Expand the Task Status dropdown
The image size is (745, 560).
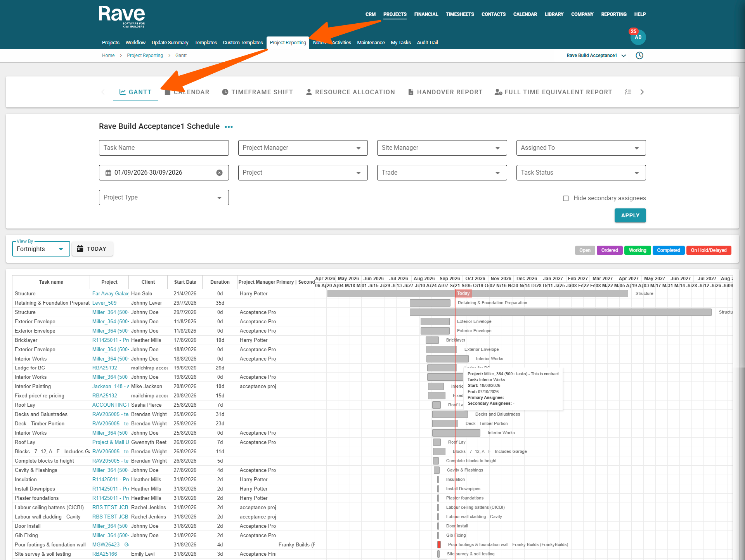click(581, 173)
